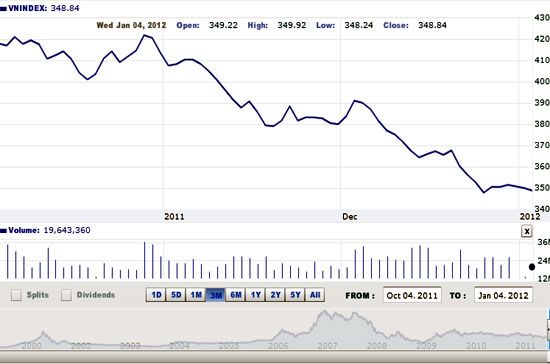The width and height of the screenshot is (550, 364).
Task: Click the Open value 349.22
Action: [x=223, y=25]
